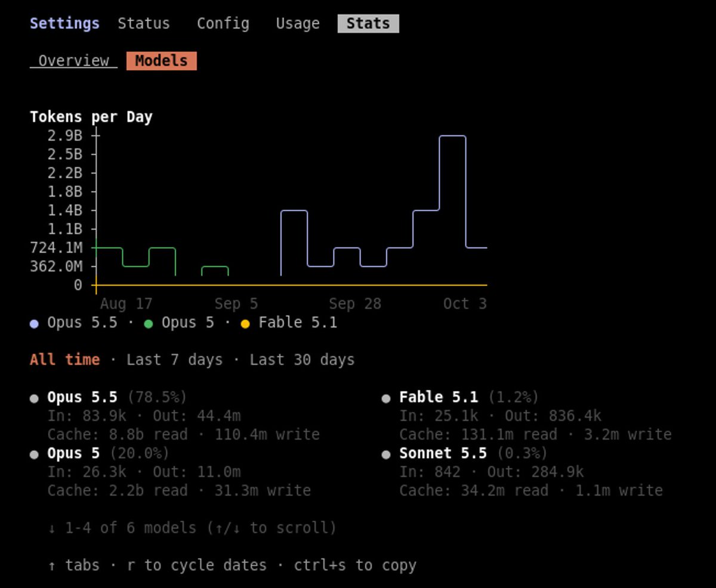Click the 'ctrl+s to copy' hint
This screenshot has height=588, width=716.
[x=355, y=565]
